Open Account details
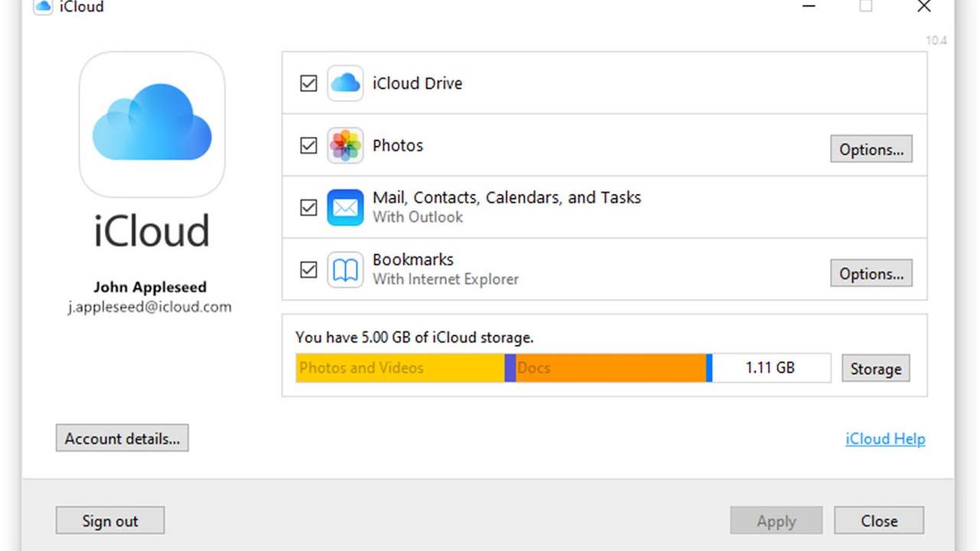Screen dimensions: 980x551 [122, 438]
